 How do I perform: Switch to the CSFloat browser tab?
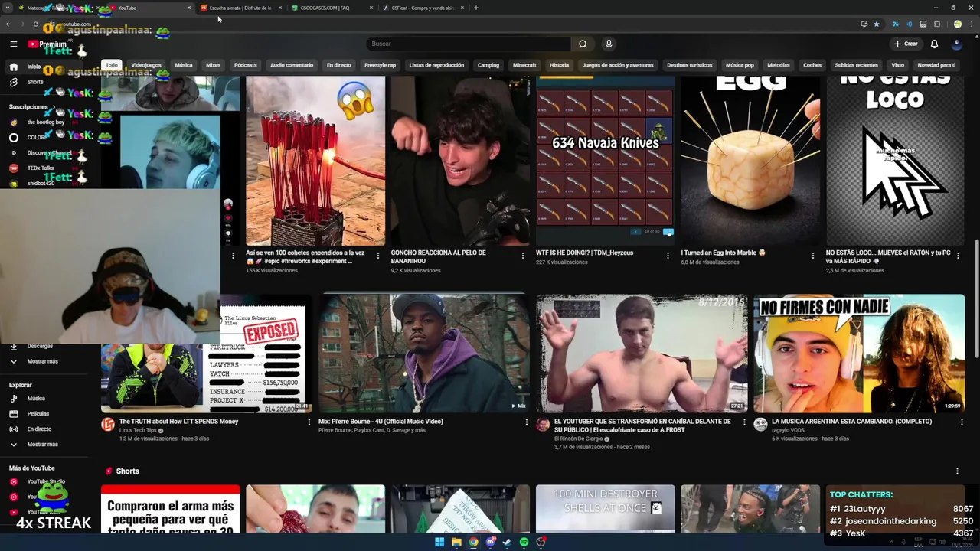(423, 8)
